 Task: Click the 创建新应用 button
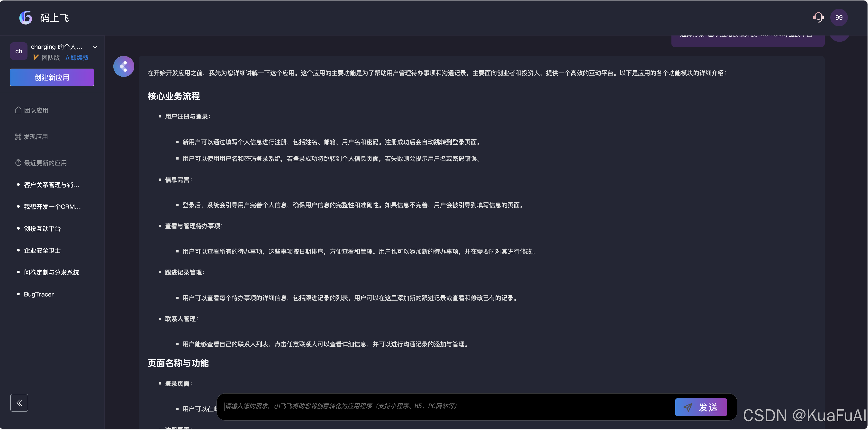coord(52,78)
